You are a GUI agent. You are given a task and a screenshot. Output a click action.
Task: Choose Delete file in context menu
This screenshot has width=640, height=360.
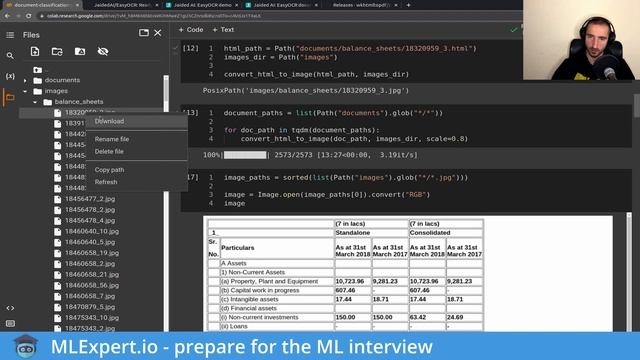point(109,151)
